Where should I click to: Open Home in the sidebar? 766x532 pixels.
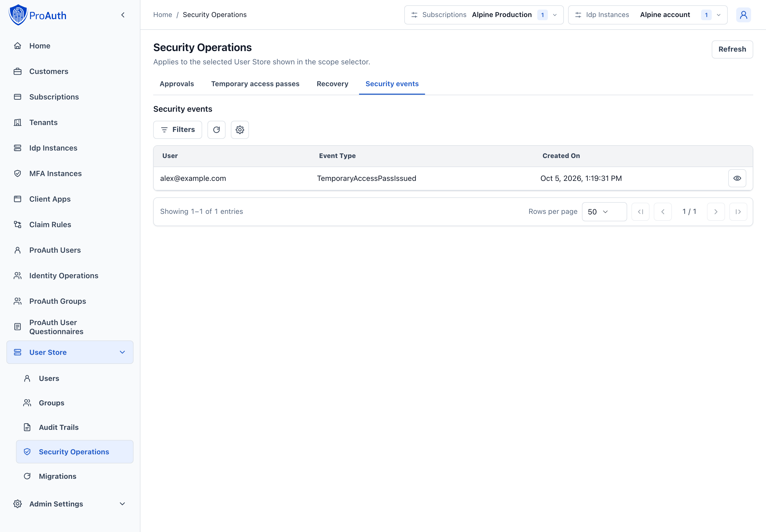click(70, 46)
